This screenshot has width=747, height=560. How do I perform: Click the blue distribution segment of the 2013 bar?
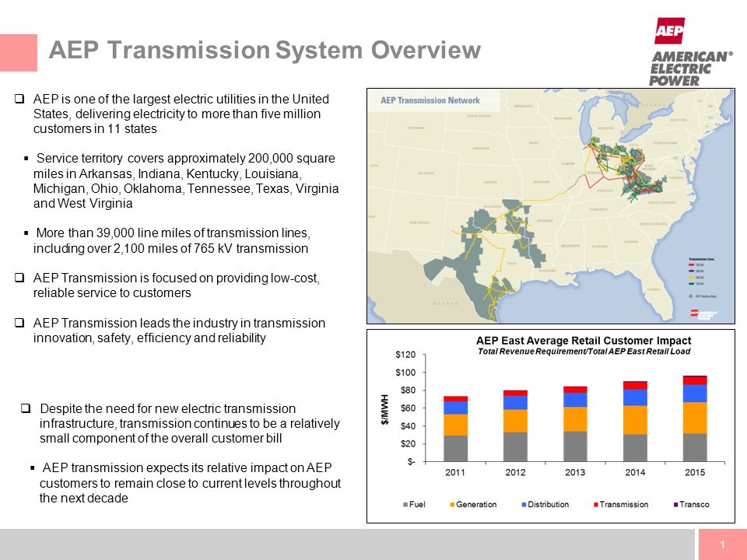576,400
